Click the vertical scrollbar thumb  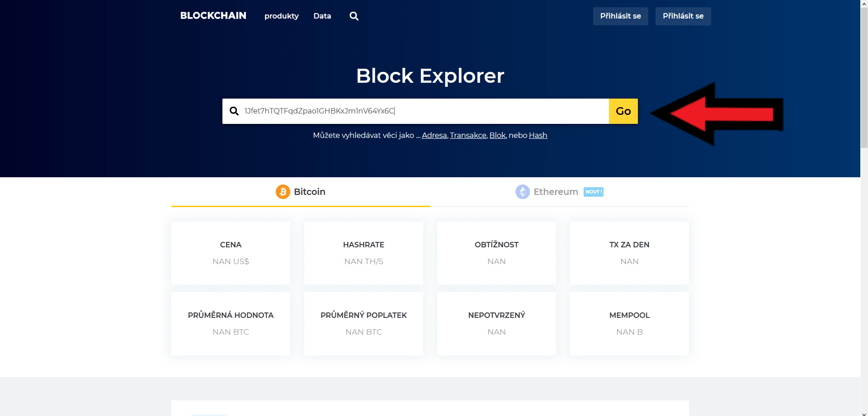(x=864, y=78)
